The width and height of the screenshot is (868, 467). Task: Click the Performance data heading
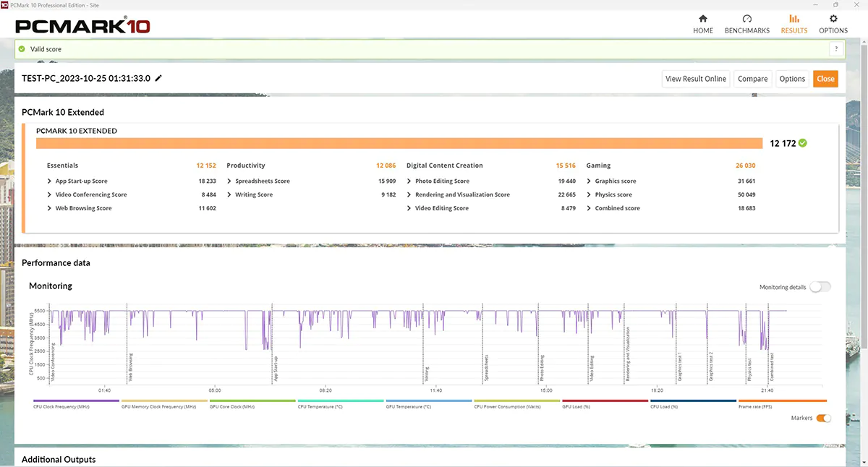pyautogui.click(x=56, y=263)
